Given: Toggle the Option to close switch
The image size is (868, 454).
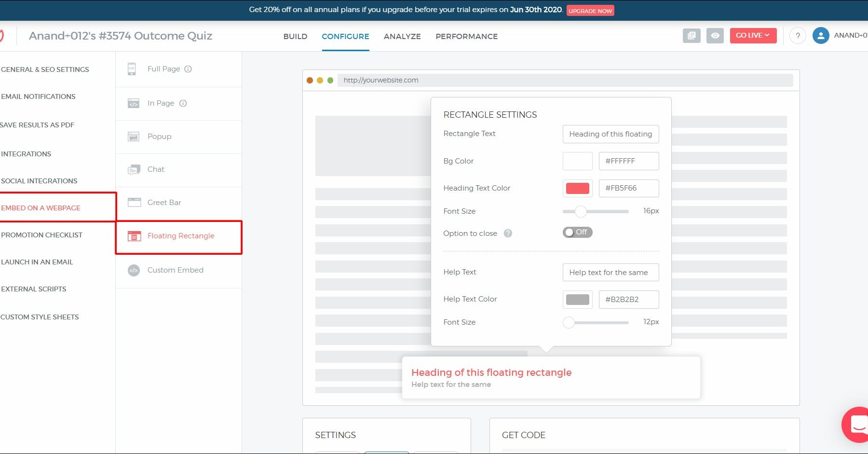Looking at the screenshot, I should [577, 233].
